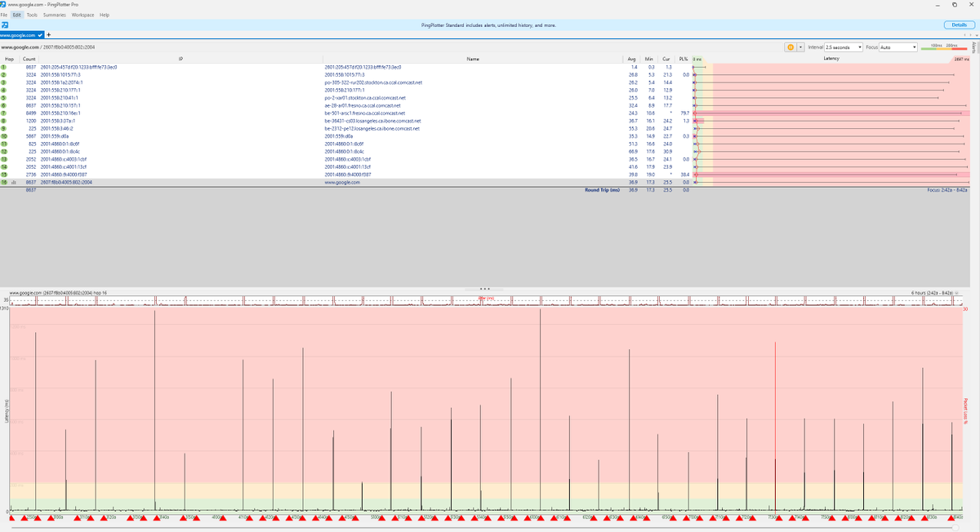
Task: Select the hop 3 green circle icon
Action: pyautogui.click(x=4, y=82)
